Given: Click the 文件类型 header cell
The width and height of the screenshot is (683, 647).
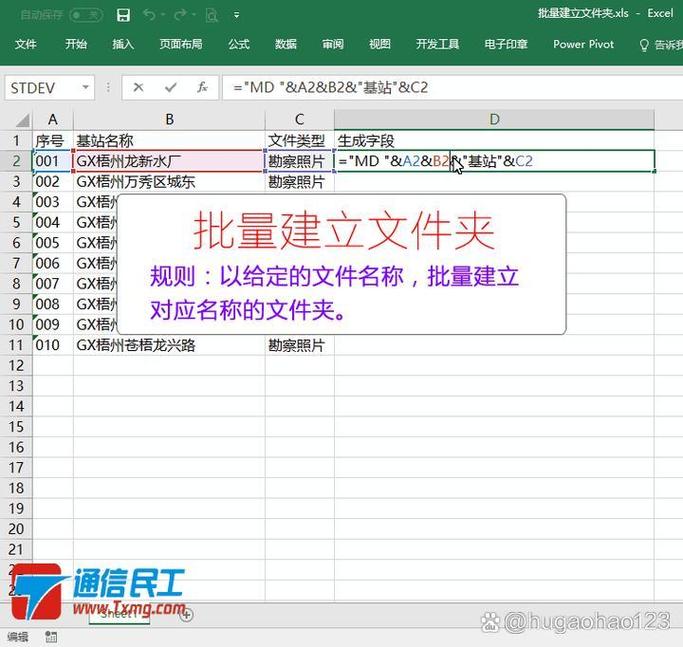Looking at the screenshot, I should click(x=300, y=140).
